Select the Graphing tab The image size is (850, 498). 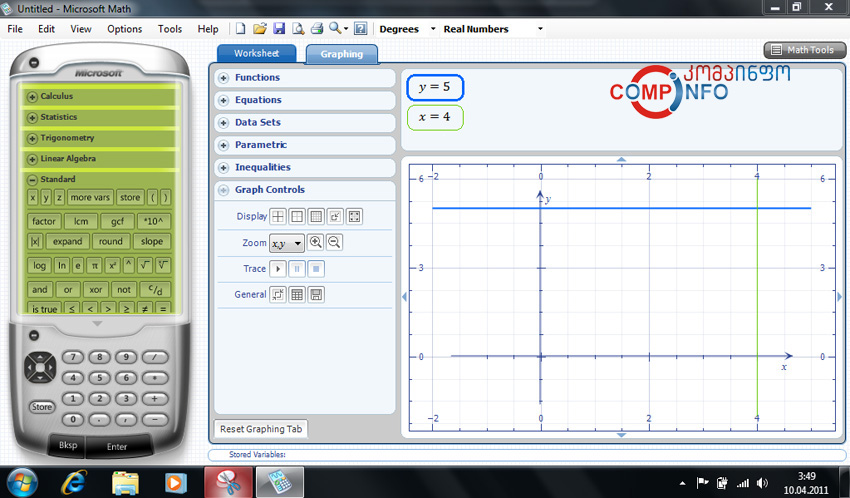pyautogui.click(x=342, y=54)
